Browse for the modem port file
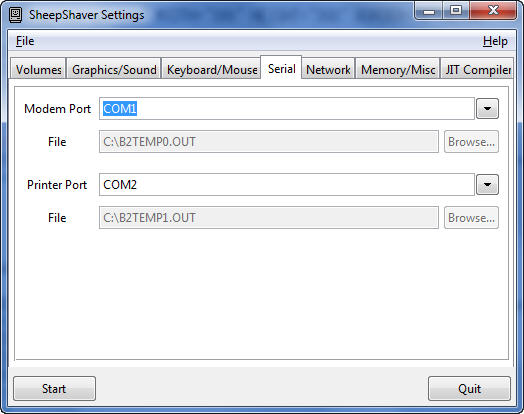524x414 pixels. [471, 142]
